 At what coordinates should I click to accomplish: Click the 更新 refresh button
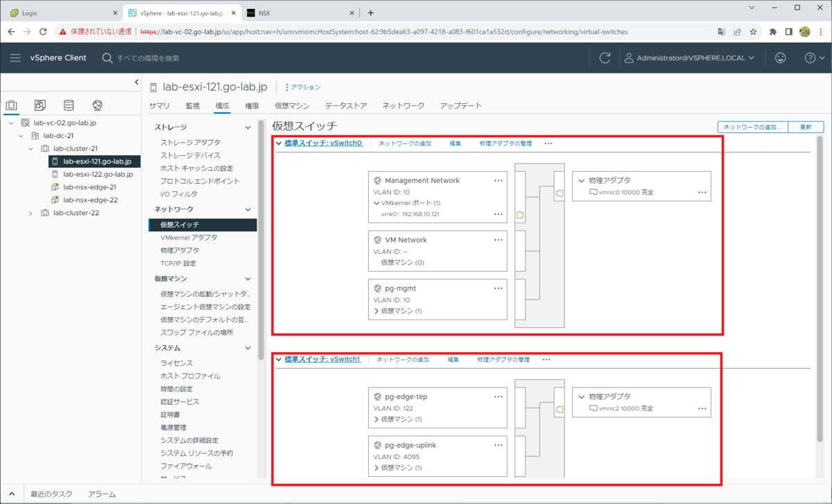805,128
